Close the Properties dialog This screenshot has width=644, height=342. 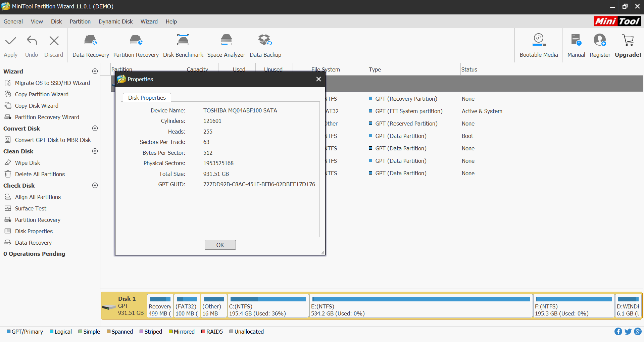318,79
